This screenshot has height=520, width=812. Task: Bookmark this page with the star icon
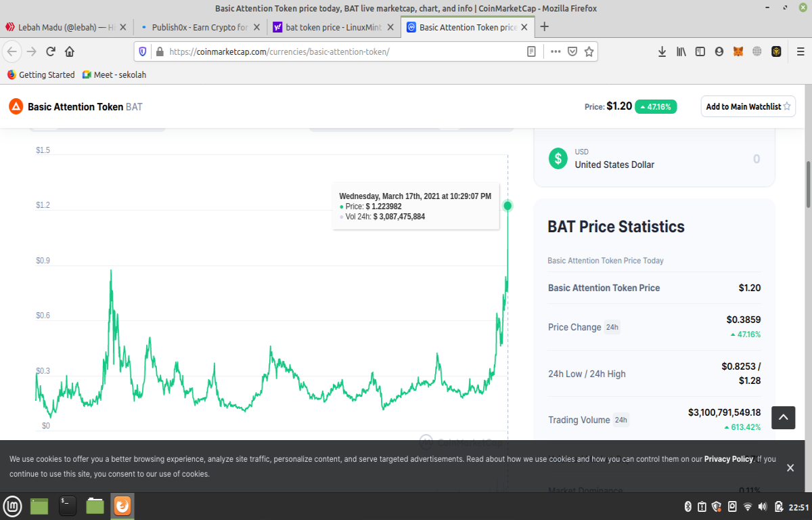coord(589,51)
